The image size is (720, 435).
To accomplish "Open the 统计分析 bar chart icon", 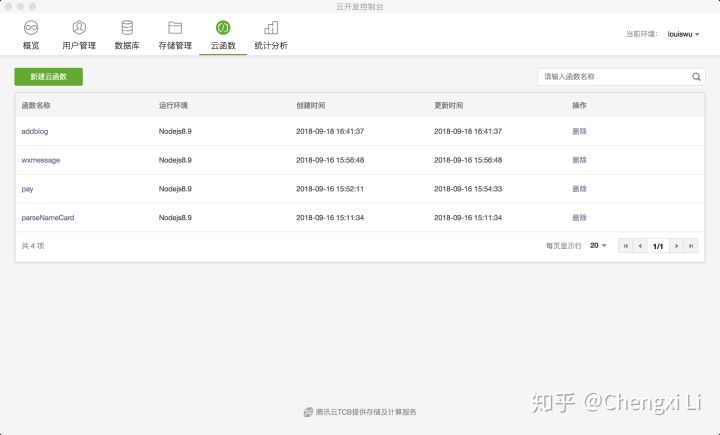I will [x=271, y=28].
